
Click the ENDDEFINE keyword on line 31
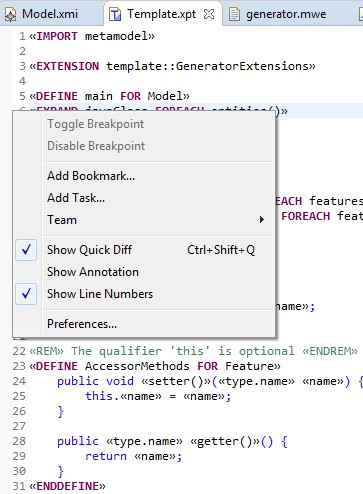(68, 486)
